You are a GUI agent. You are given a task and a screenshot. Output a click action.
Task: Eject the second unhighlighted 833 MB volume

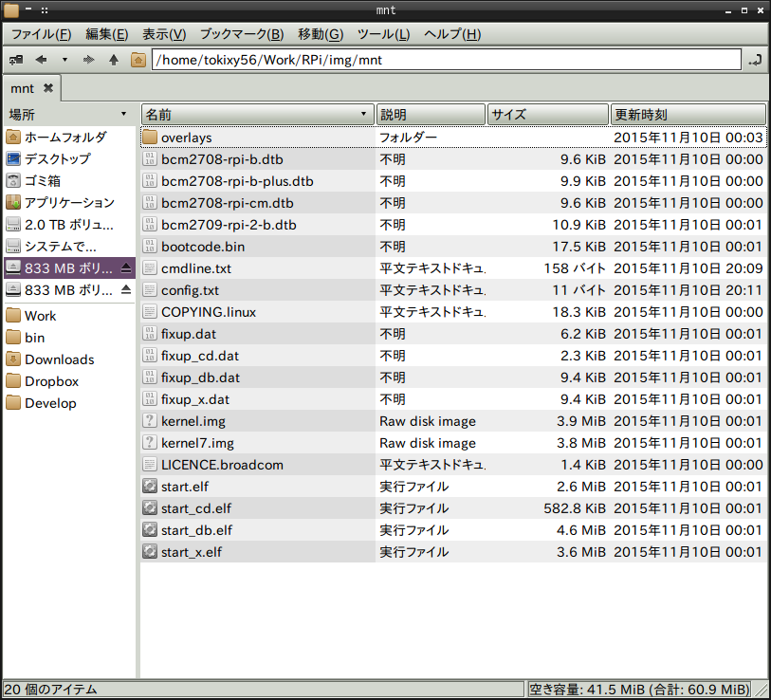pyautogui.click(x=126, y=289)
